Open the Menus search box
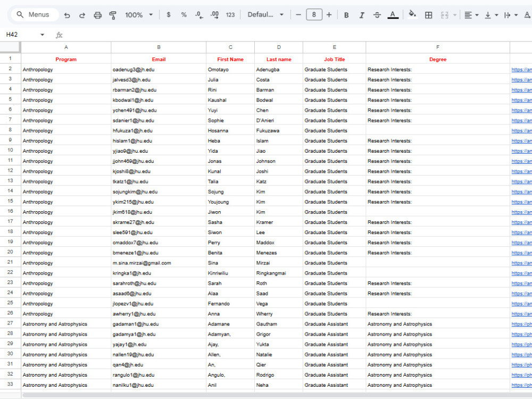 [x=34, y=14]
